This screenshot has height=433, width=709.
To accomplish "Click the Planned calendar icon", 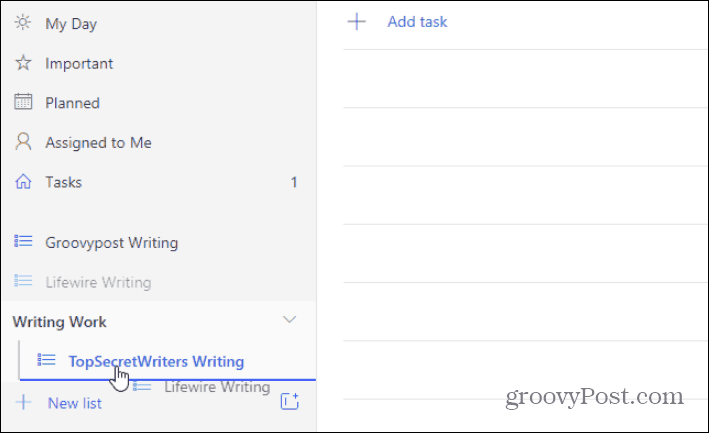I will tap(23, 102).
